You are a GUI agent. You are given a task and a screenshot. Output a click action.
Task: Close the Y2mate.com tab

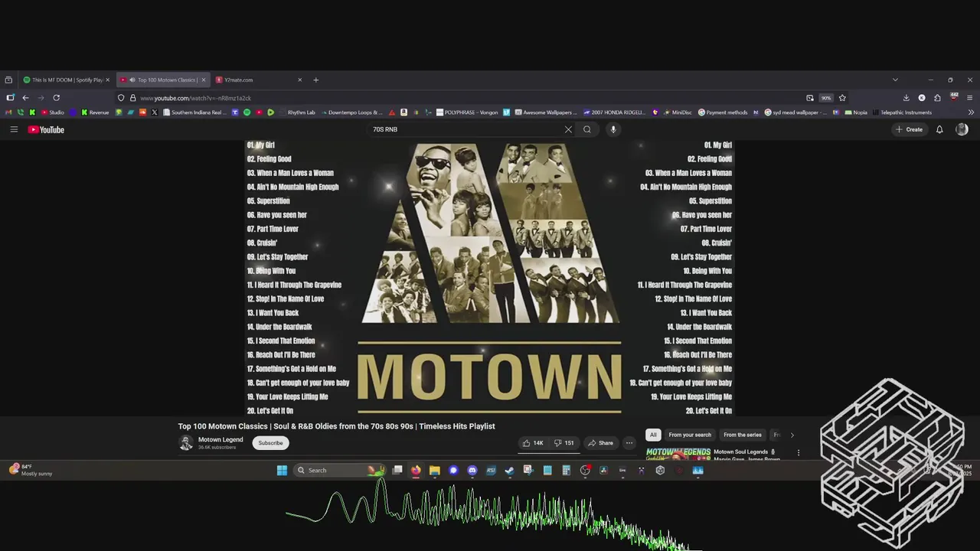pos(299,80)
